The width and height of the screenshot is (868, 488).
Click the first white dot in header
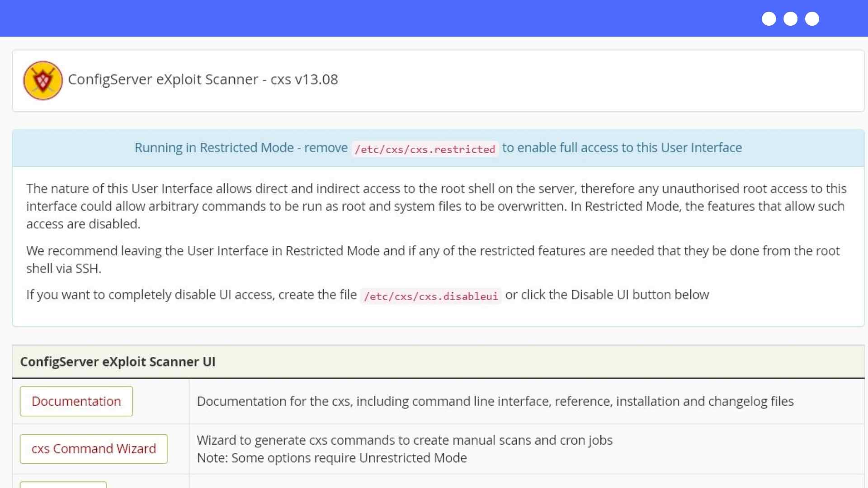[x=769, y=19]
